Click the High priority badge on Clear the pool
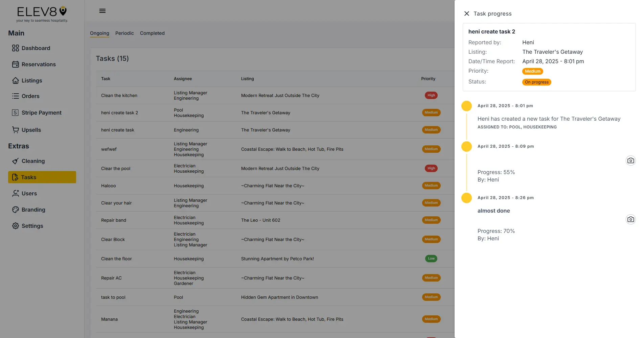 click(x=431, y=168)
